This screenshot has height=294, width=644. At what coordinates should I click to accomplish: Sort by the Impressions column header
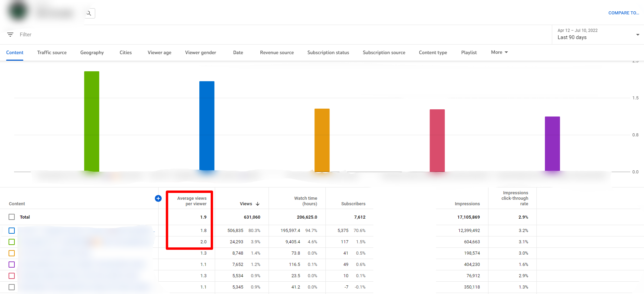(x=467, y=204)
